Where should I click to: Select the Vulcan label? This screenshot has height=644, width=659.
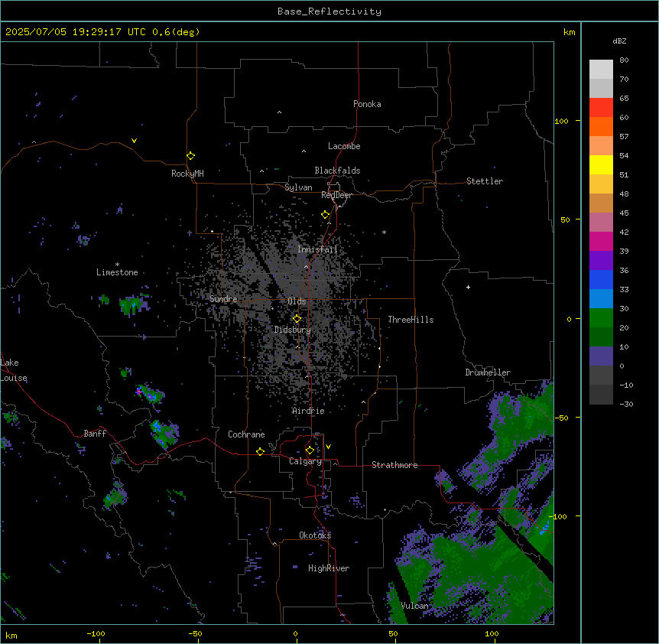tap(414, 606)
